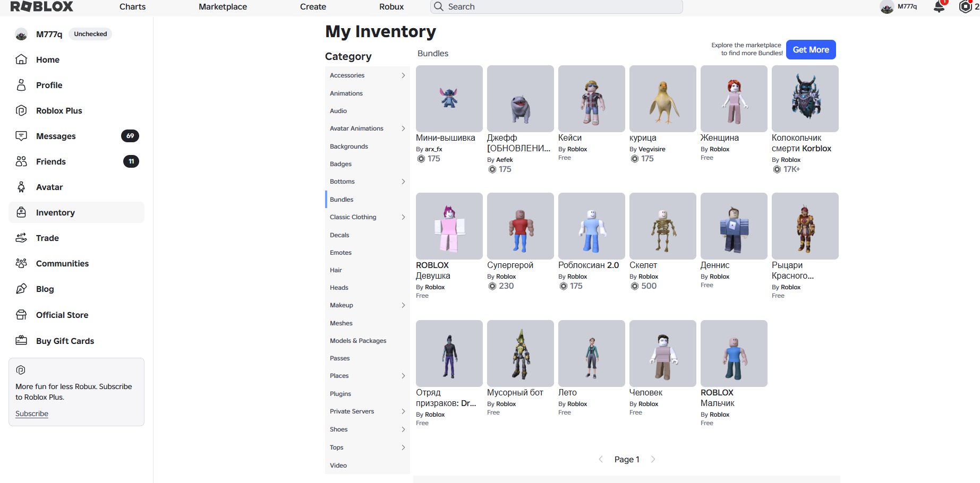
Task: Expand the Avatar Animations category chevron
Action: (x=403, y=128)
